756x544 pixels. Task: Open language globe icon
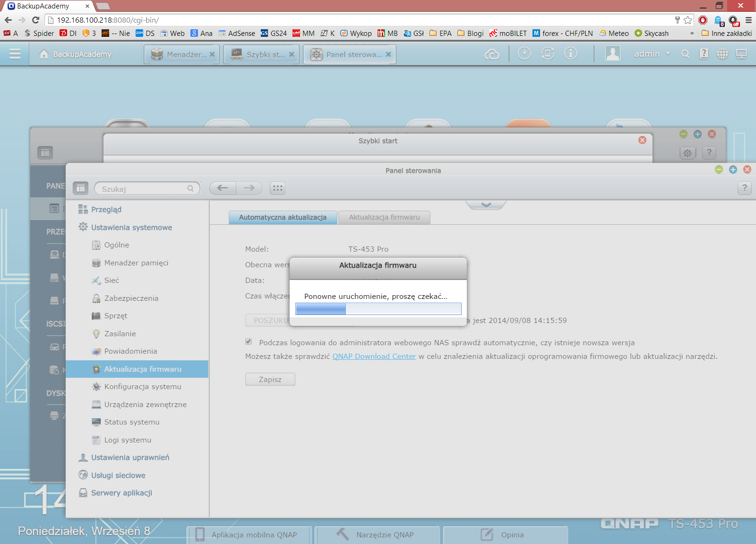pyautogui.click(x=722, y=54)
